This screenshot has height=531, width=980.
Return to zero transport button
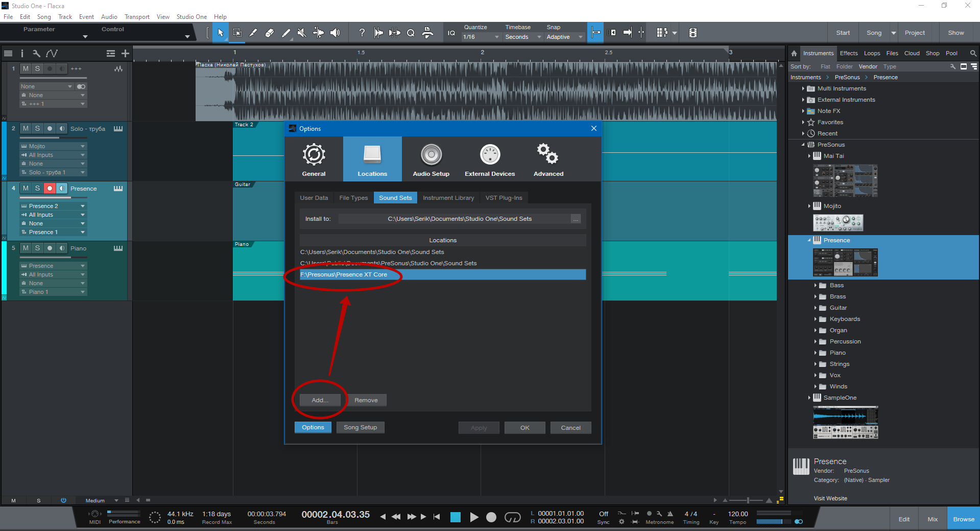coord(437,517)
